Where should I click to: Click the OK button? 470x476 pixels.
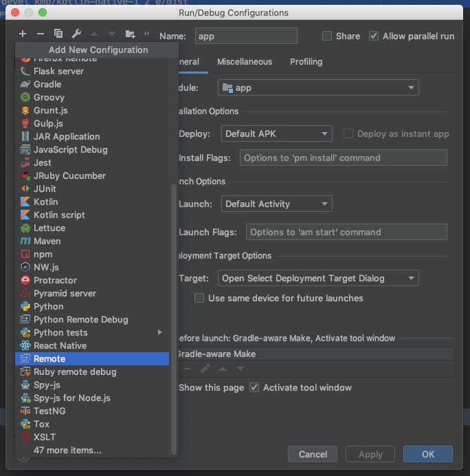428,454
